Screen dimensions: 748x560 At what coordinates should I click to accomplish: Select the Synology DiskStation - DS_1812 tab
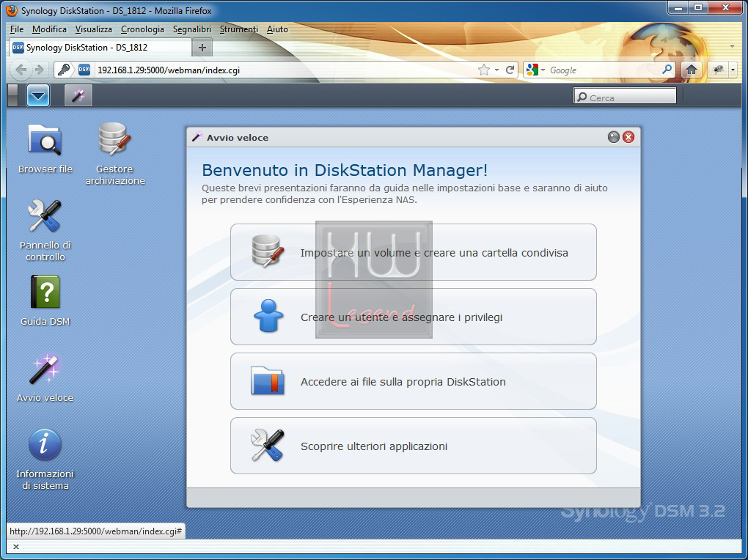pyautogui.click(x=100, y=47)
